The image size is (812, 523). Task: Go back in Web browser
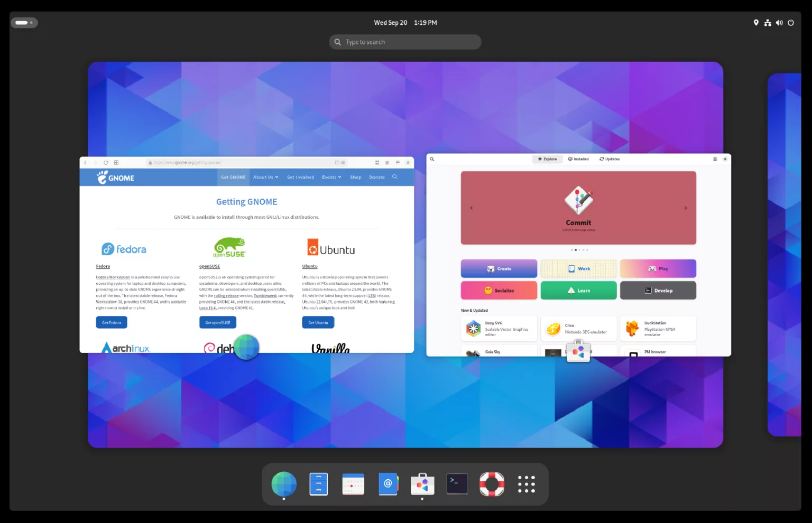coord(86,163)
